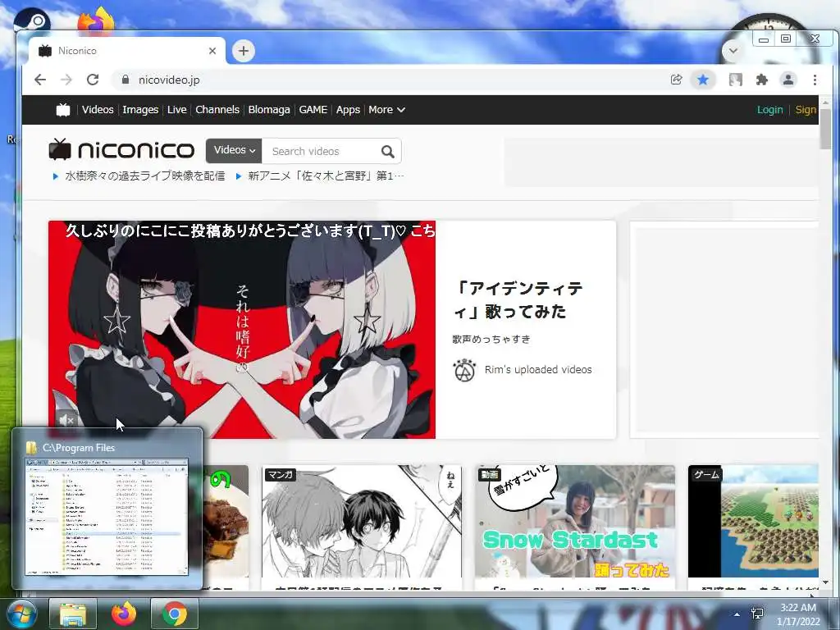Open Live in the top nav
840x630 pixels.
(x=177, y=110)
